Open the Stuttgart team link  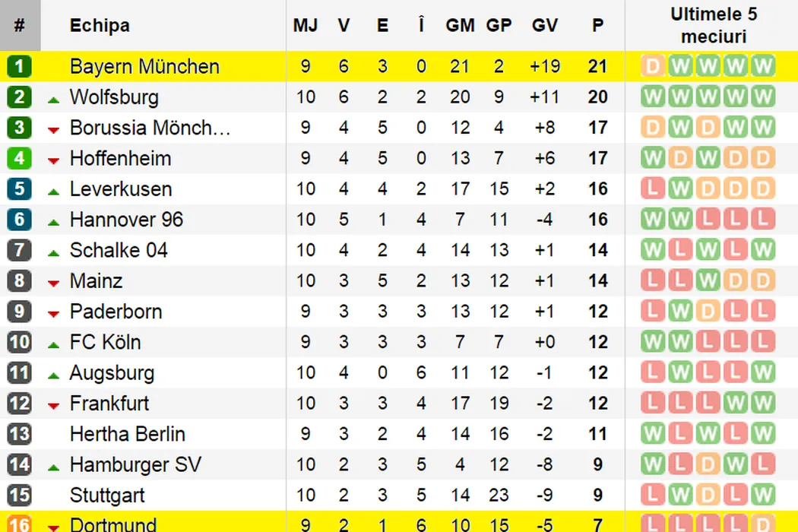pos(107,496)
